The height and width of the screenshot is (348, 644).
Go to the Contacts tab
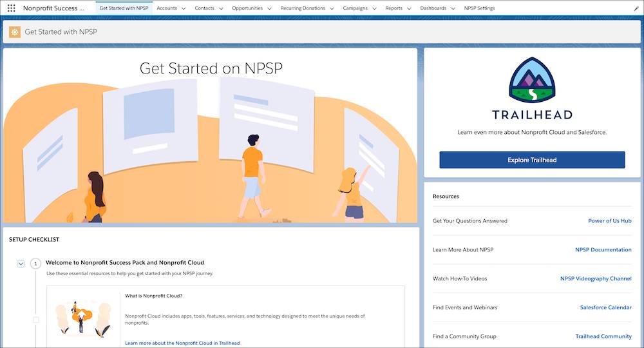pyautogui.click(x=205, y=8)
